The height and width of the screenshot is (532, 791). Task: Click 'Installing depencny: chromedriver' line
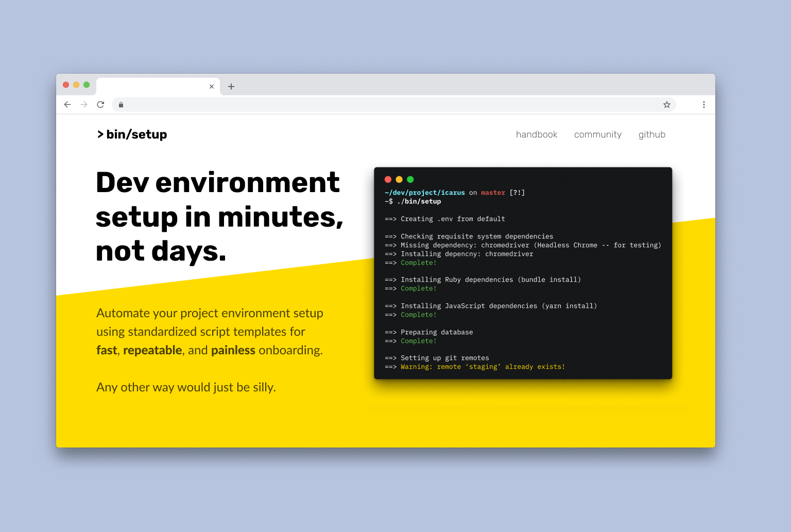click(x=459, y=254)
